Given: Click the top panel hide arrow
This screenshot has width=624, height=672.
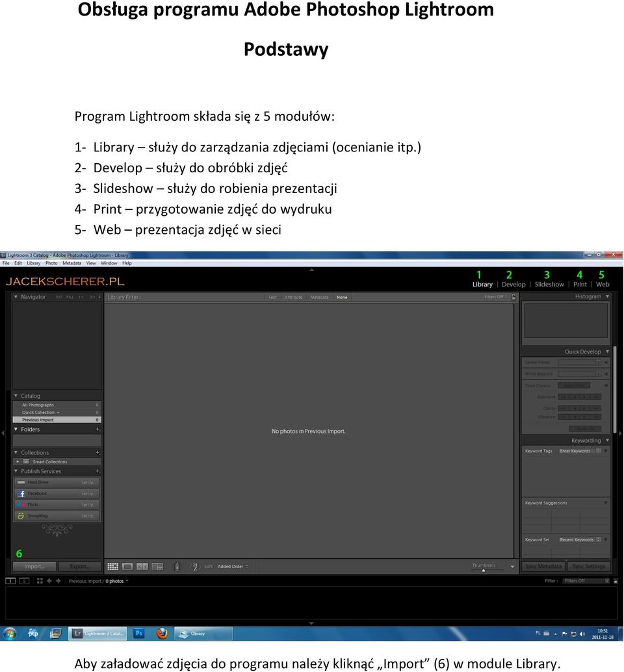Looking at the screenshot, I should click(311, 270).
